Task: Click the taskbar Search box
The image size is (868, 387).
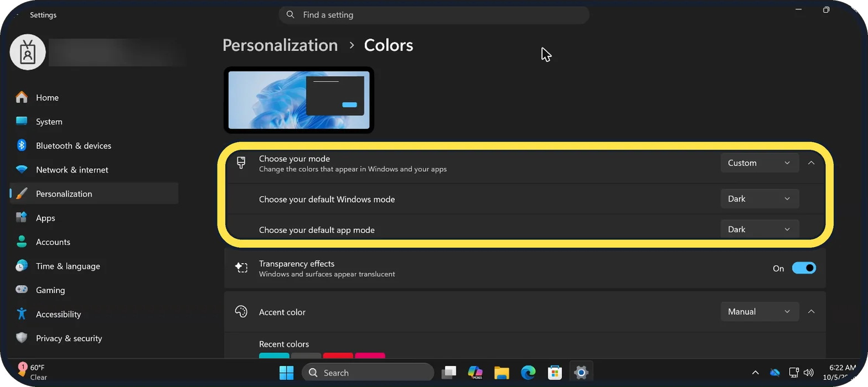Action: pyautogui.click(x=368, y=373)
